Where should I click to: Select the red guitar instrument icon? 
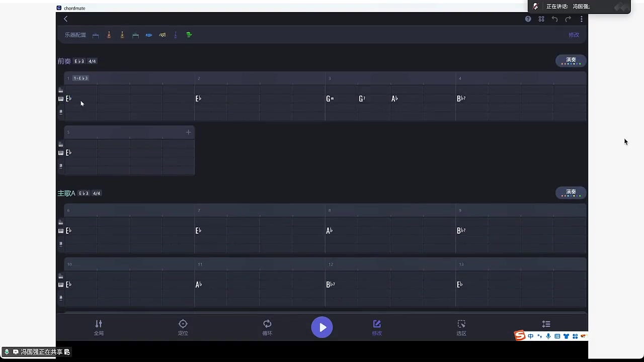[109, 35]
